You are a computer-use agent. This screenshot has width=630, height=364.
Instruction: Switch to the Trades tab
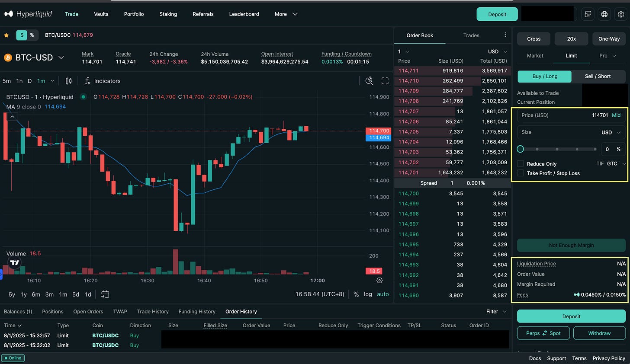[471, 35]
